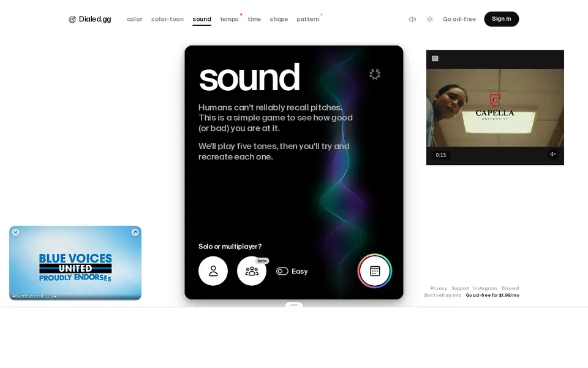Switch theme with the sun icon
This screenshot has height=368, width=588.
pos(430,19)
